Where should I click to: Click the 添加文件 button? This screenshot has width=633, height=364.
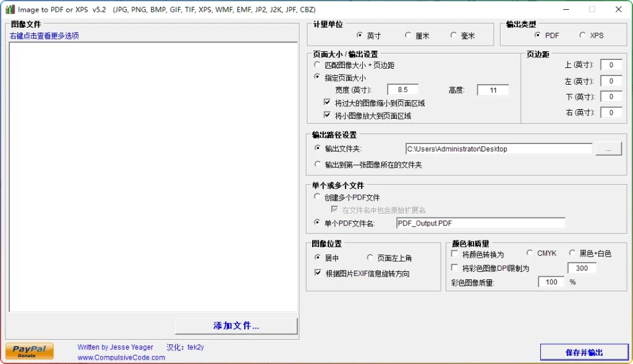(x=236, y=326)
